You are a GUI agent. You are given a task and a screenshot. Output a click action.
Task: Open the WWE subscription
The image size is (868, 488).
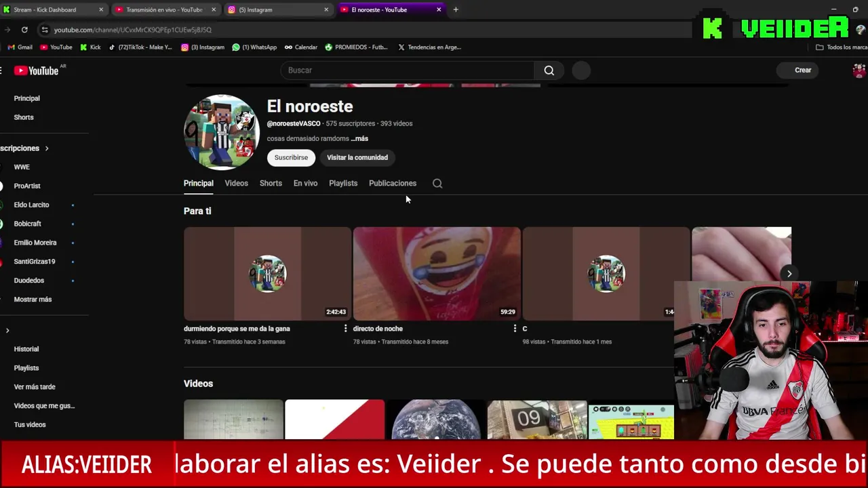[22, 167]
